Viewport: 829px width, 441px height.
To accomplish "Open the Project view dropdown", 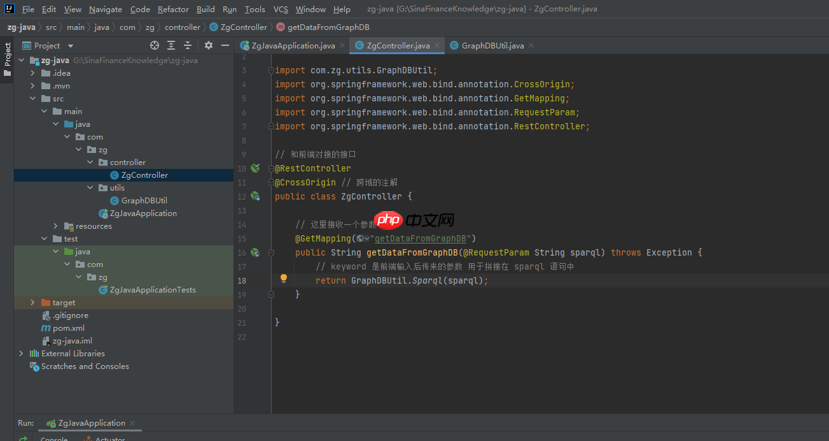I will coord(70,45).
